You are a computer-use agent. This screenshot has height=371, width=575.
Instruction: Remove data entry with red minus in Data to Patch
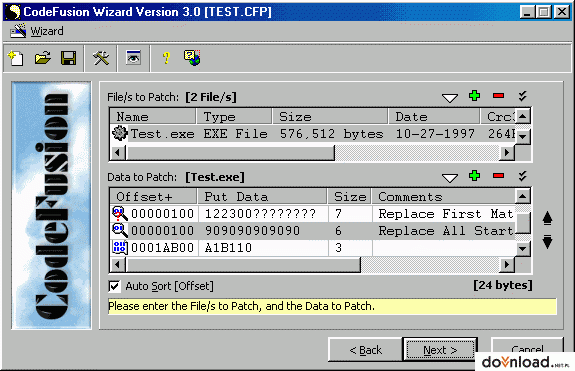coord(498,176)
